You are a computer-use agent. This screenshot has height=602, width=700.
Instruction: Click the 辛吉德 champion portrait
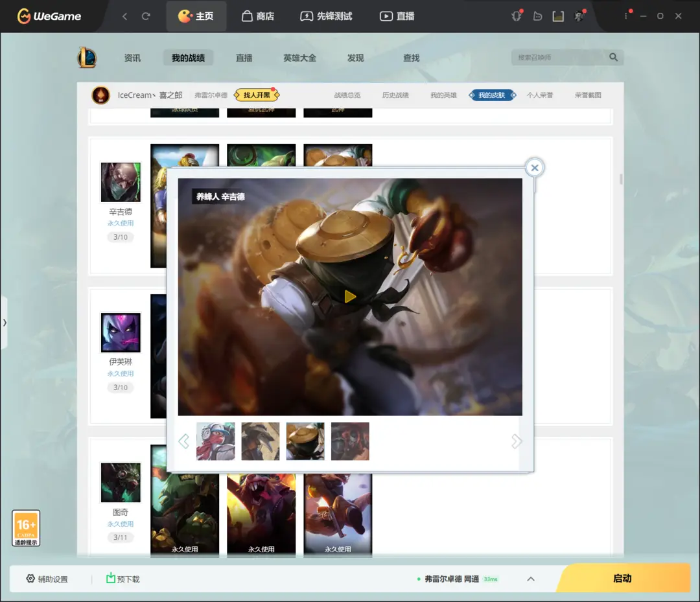(x=121, y=182)
